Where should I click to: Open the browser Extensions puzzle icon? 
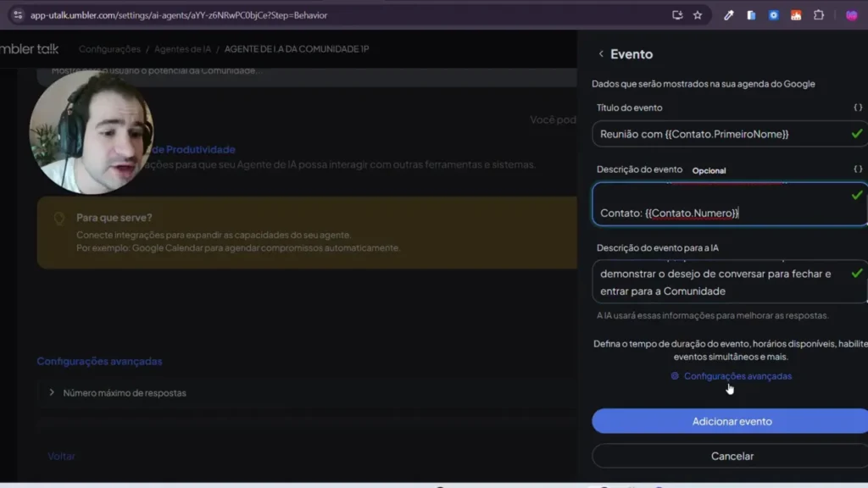[819, 15]
